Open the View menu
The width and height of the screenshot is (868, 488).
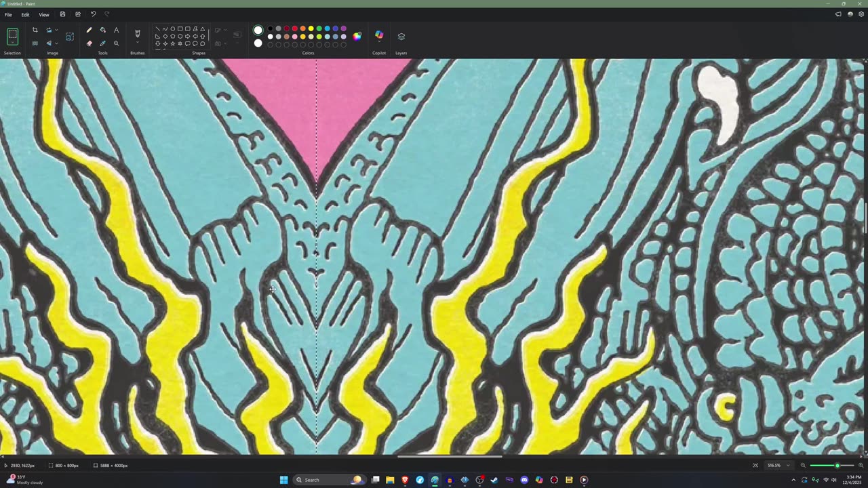pyautogui.click(x=43, y=14)
